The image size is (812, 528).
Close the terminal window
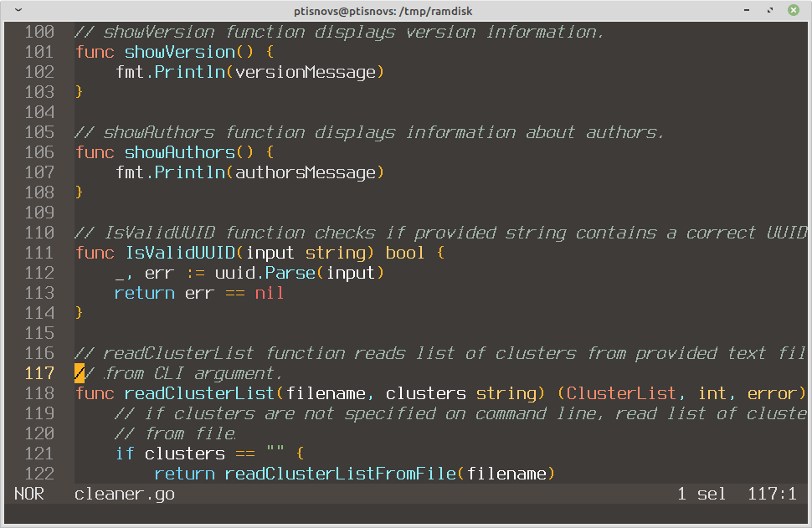click(794, 10)
